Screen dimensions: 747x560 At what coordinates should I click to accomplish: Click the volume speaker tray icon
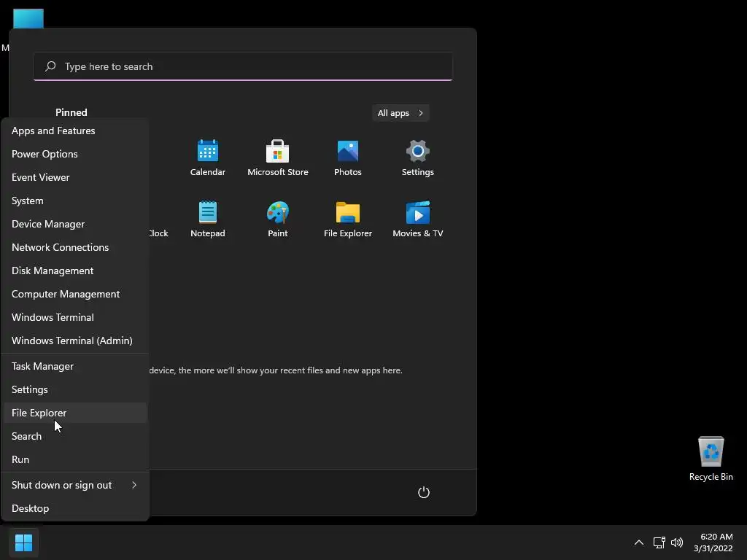(x=676, y=542)
